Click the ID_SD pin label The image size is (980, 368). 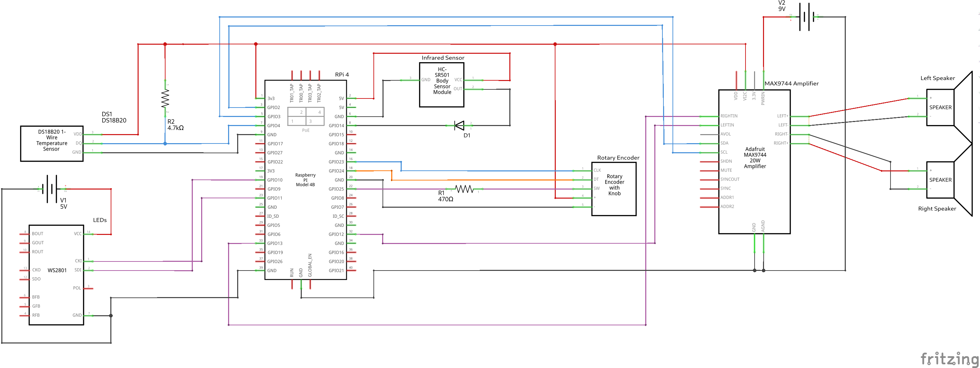273,216
